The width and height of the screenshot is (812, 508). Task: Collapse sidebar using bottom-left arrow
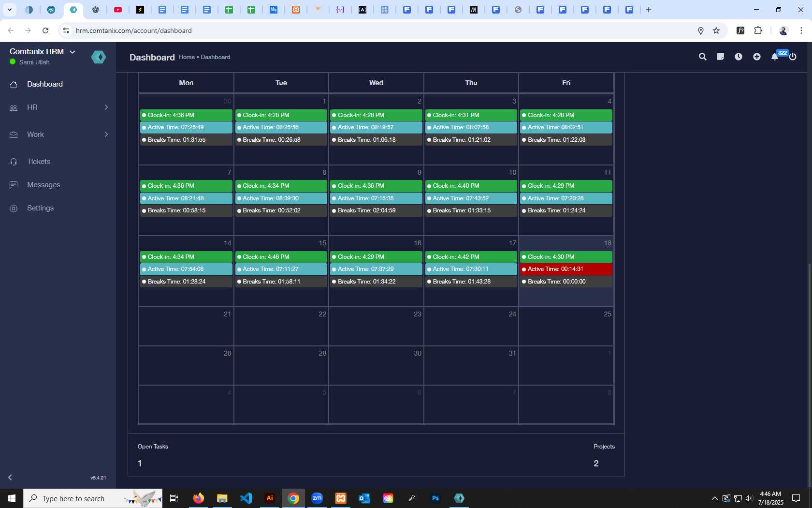[x=10, y=478]
